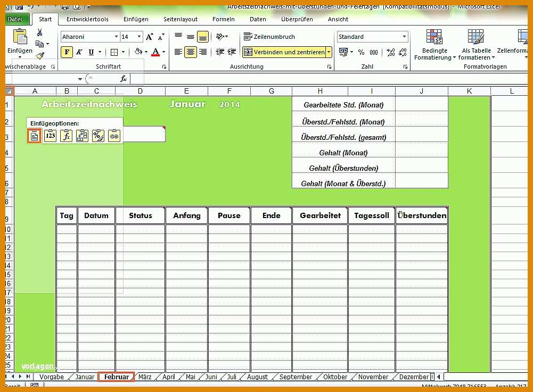Image resolution: width=533 pixels, height=392 pixels.
Task: Choose the paste transpose option
Action: pyautogui.click(x=82, y=136)
